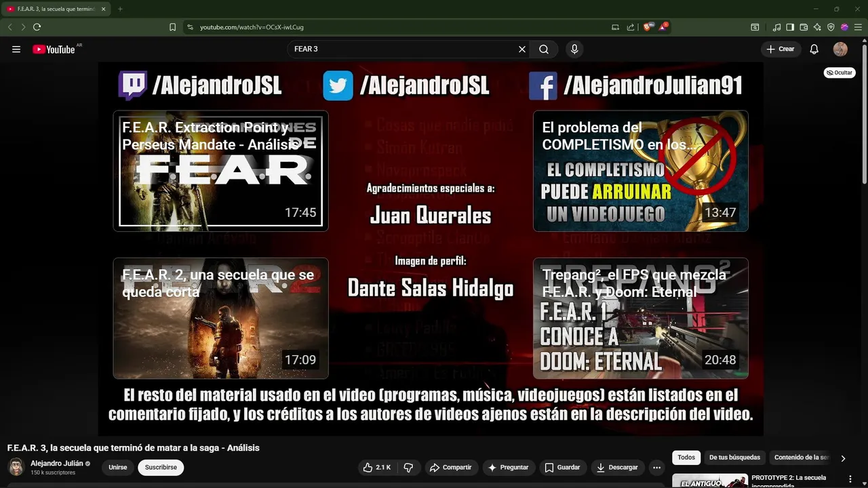Screen dimensions: 868x488
Task: Ask about the video with Preguntar
Action: click(508, 467)
